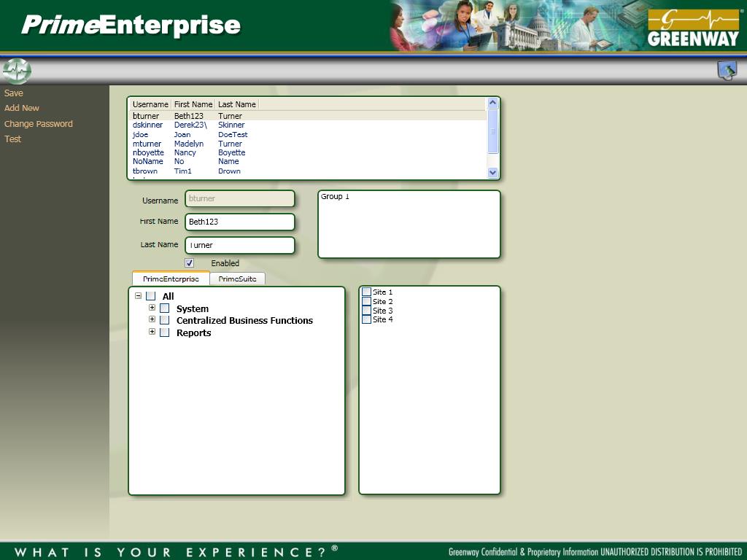Select the jdoe user row

[x=308, y=134]
